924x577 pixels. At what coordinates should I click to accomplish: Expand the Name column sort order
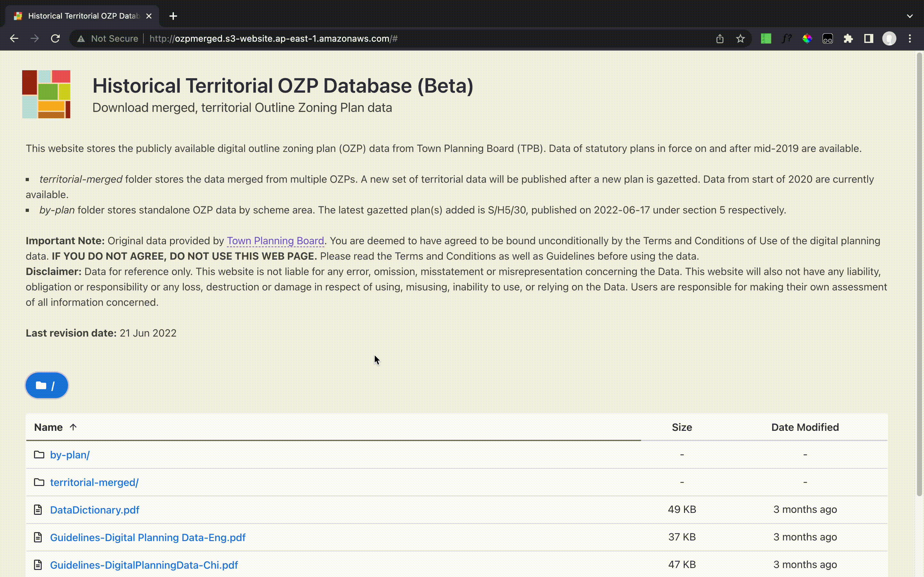tap(73, 427)
